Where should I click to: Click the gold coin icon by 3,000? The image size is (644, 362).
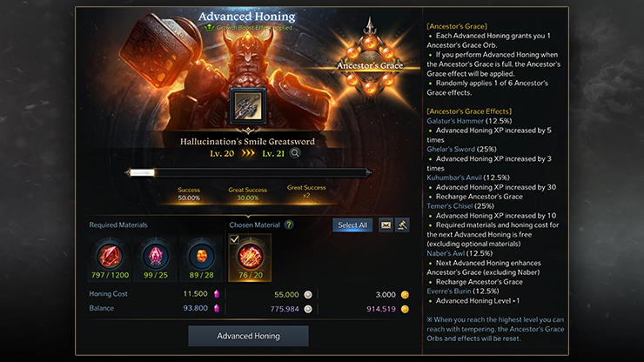[x=405, y=295]
